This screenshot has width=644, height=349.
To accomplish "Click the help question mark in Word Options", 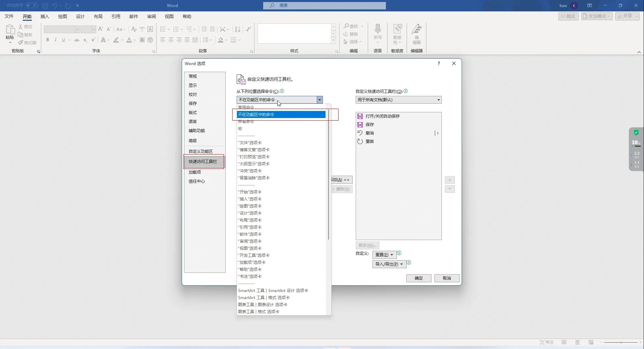I will tap(438, 63).
